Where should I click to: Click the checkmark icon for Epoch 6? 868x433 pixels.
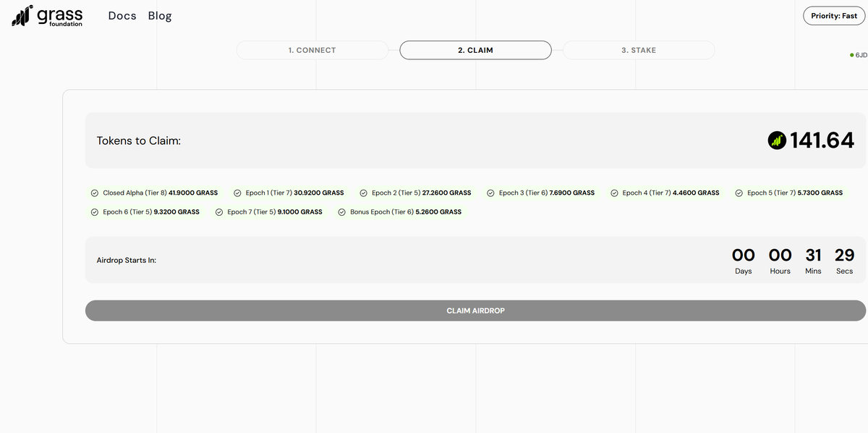95,212
